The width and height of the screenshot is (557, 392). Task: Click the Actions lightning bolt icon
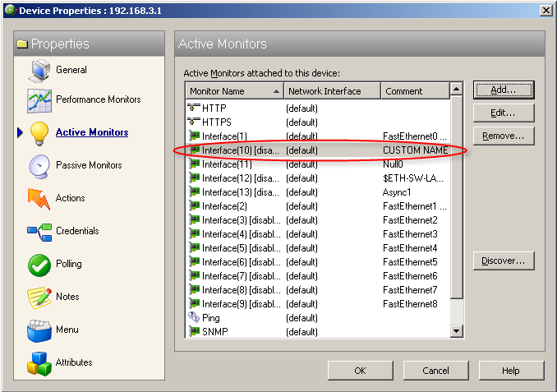pos(40,199)
